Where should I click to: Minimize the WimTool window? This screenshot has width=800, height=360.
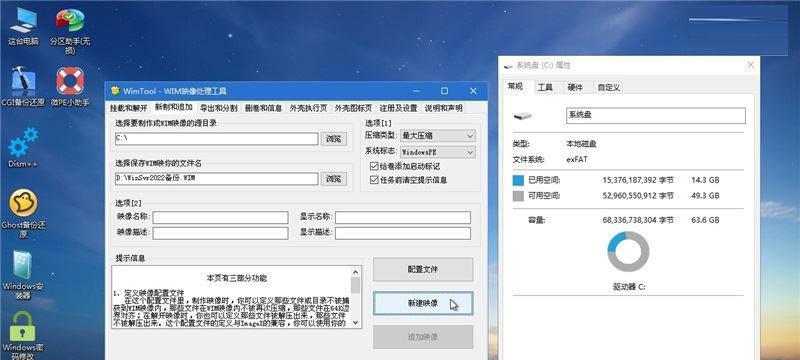tap(416, 91)
